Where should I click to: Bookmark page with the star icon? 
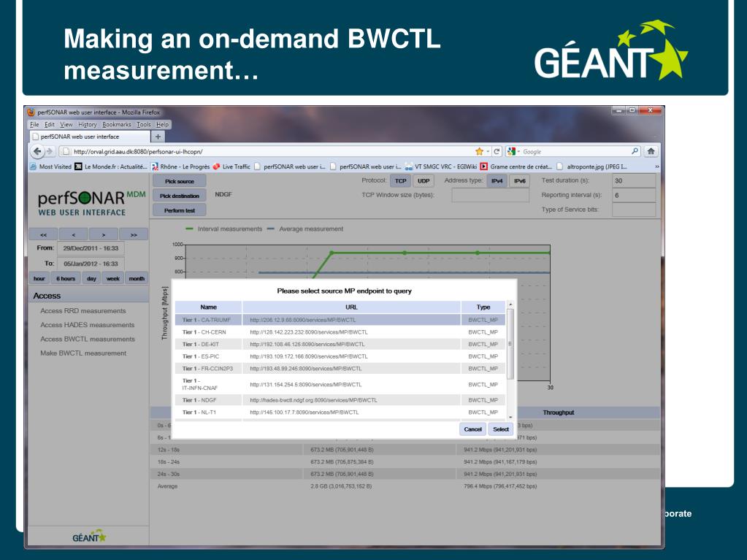(479, 151)
